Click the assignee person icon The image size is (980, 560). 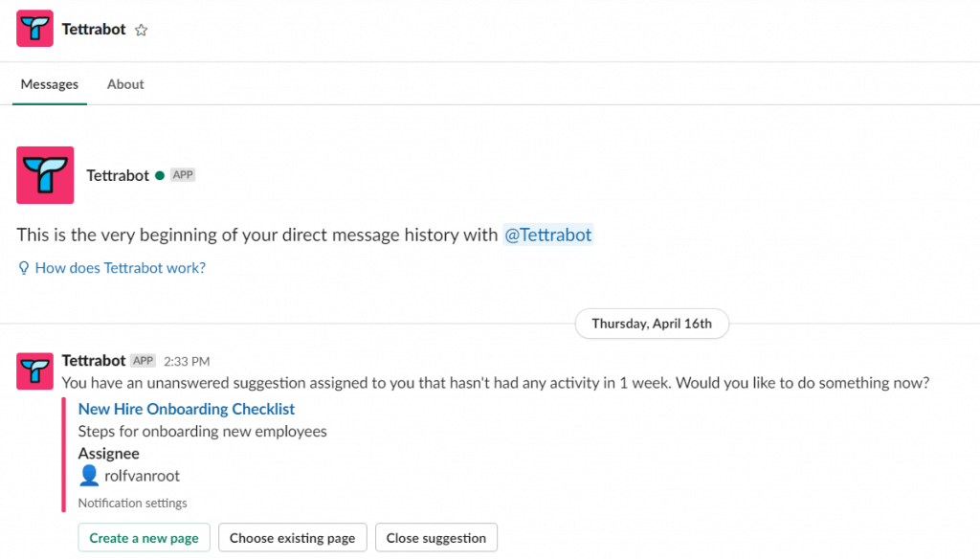88,476
